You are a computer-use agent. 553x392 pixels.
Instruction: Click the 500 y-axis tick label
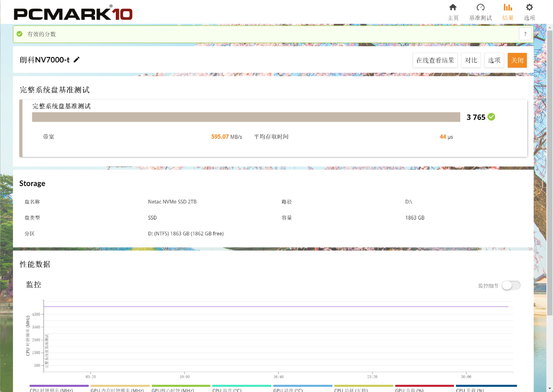(x=37, y=365)
